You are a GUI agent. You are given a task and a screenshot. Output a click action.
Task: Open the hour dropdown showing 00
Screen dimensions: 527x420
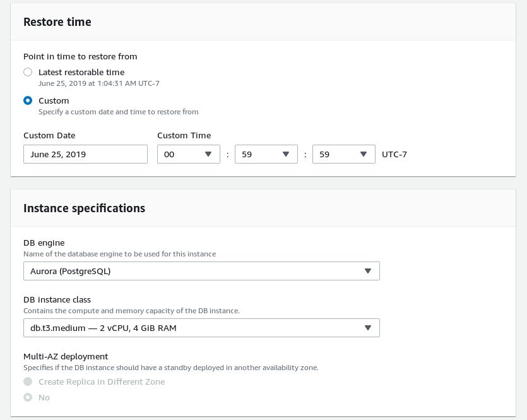coord(189,154)
